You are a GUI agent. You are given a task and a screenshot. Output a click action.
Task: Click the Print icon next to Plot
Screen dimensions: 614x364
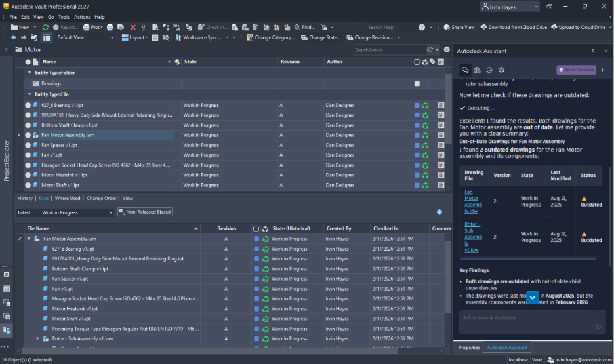[x=110, y=27]
